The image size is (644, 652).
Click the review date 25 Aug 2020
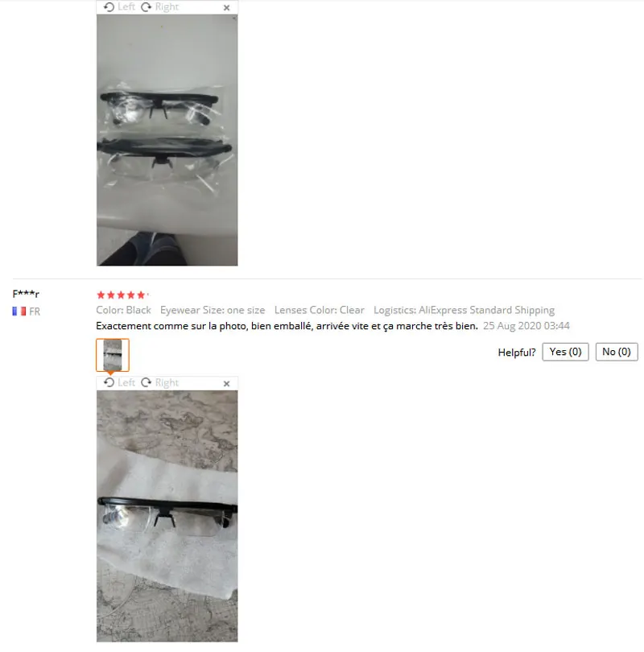[x=526, y=326]
